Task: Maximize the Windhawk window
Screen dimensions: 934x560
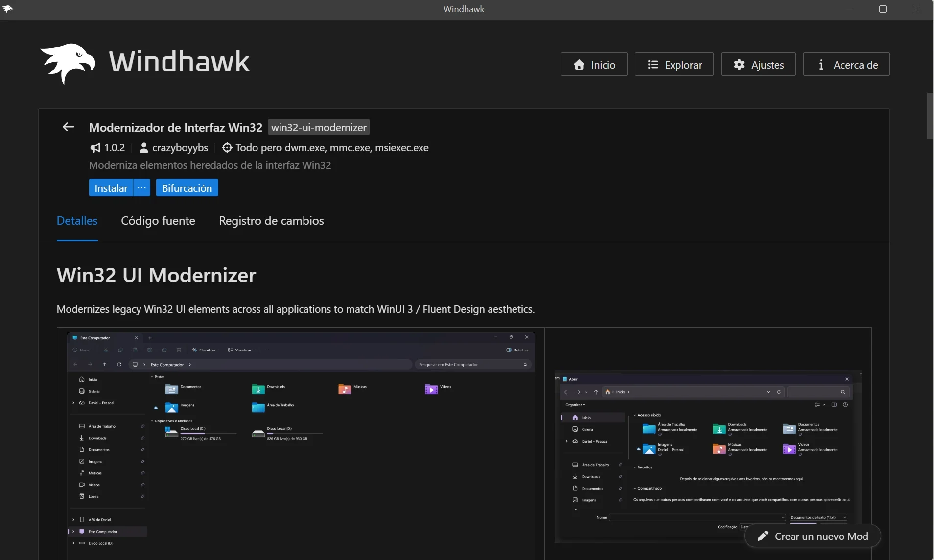Action: [883, 9]
